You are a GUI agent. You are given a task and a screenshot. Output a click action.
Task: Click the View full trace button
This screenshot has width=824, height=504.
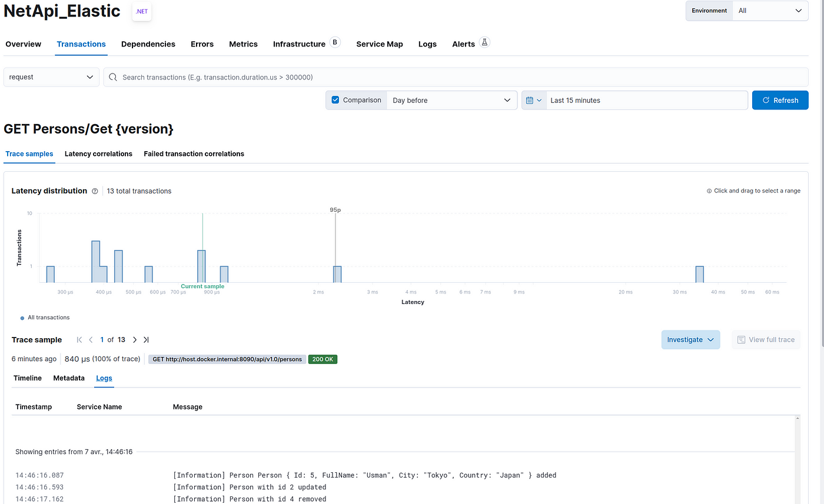click(766, 339)
